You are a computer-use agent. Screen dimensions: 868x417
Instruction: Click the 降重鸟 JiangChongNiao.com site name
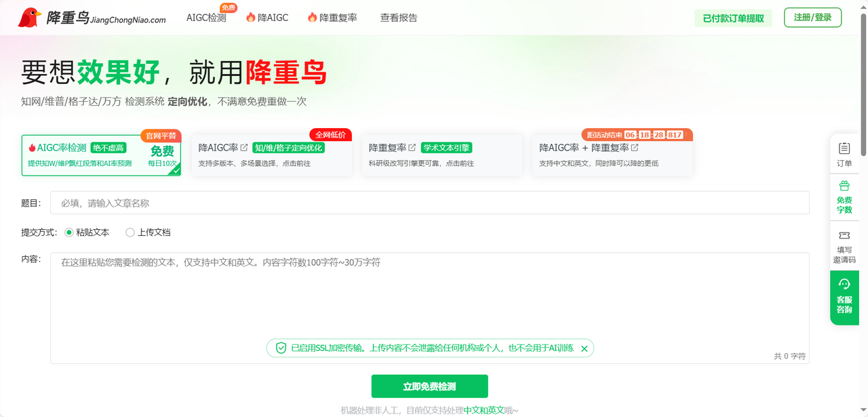(x=106, y=18)
